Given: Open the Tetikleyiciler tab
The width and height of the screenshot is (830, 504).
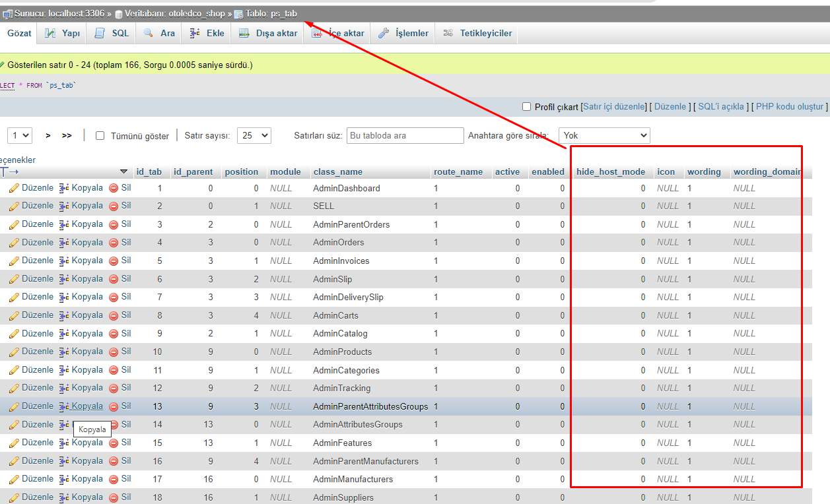Looking at the screenshot, I should coord(477,33).
